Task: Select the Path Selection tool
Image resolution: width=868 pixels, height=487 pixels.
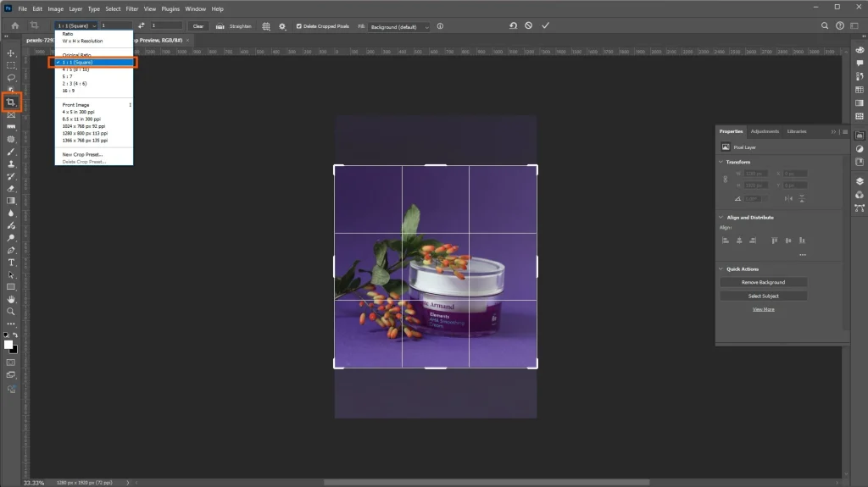Action: pos(10,274)
